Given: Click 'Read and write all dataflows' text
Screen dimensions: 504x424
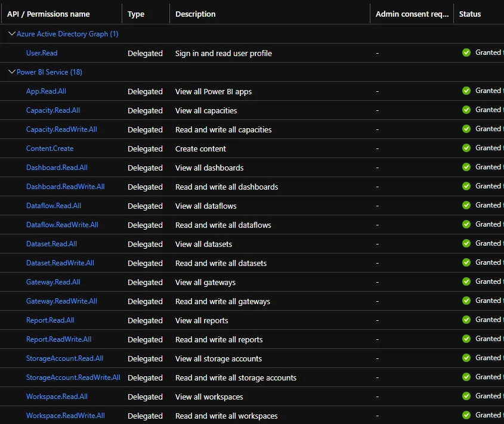Looking at the screenshot, I should [223, 225].
